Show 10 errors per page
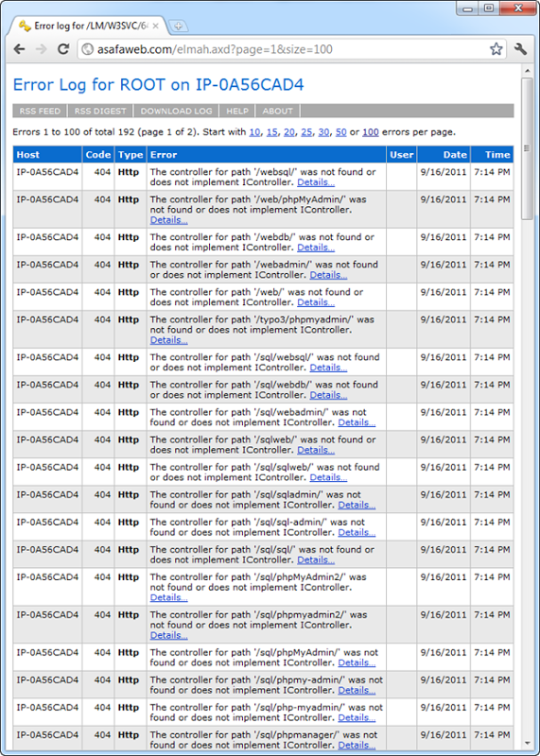The height and width of the screenshot is (756, 540). (x=254, y=132)
